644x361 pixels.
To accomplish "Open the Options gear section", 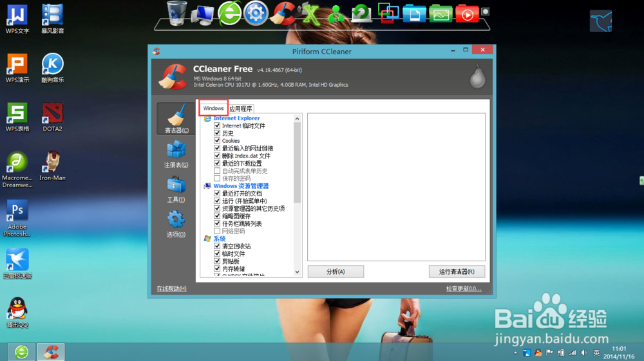I will (176, 223).
